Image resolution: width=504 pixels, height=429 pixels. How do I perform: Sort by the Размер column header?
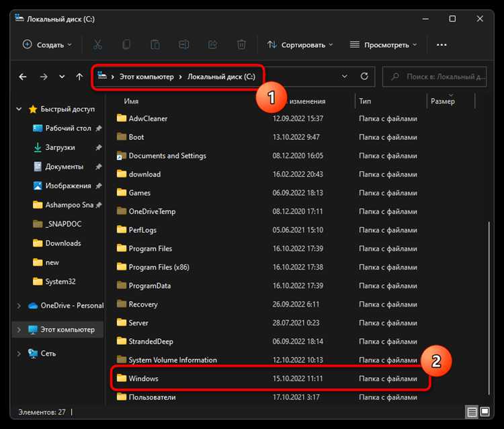coord(443,101)
